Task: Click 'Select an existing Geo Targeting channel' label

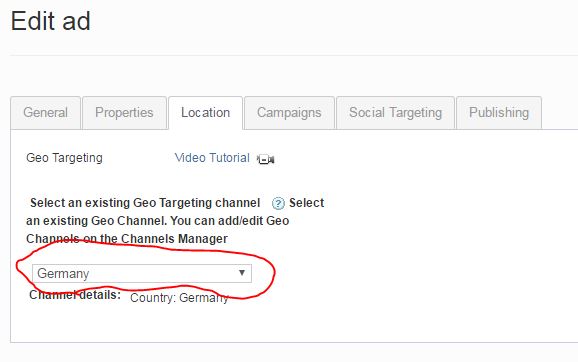Action: tap(145, 203)
